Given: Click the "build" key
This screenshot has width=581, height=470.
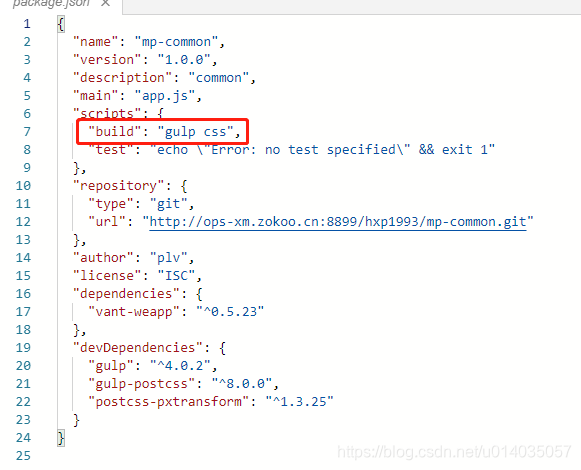Looking at the screenshot, I should pyautogui.click(x=115, y=132).
